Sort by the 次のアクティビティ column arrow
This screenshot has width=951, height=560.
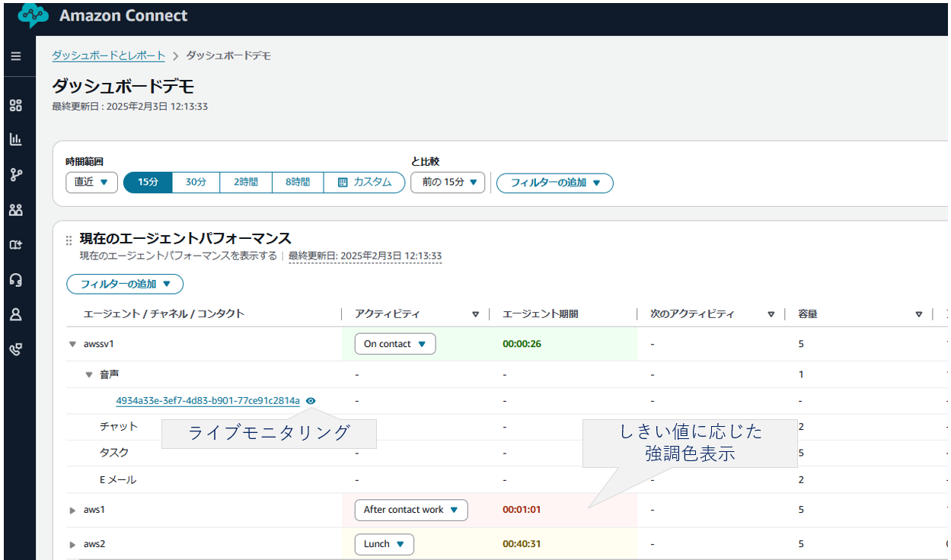pos(771,314)
